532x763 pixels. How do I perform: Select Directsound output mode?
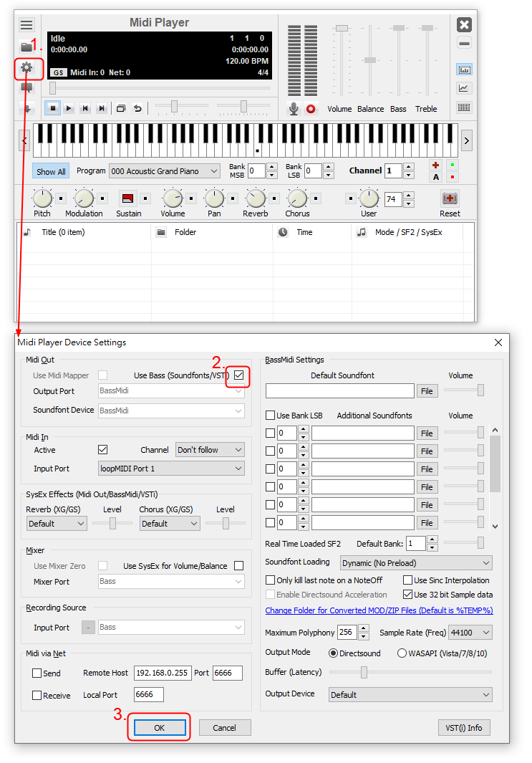[x=333, y=653]
